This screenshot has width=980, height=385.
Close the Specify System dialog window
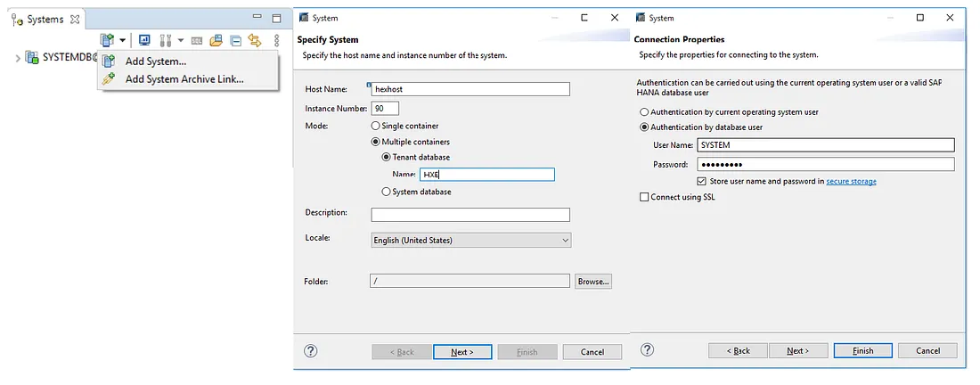click(615, 18)
